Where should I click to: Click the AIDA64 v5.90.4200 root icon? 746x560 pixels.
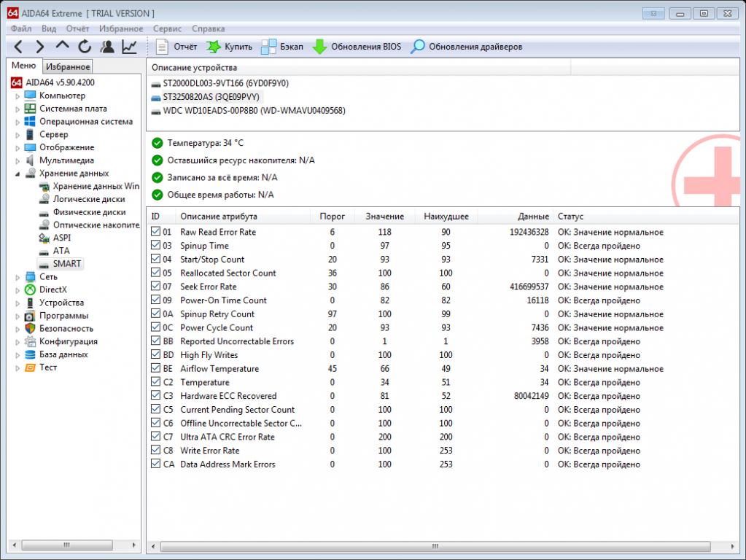pyautogui.click(x=16, y=82)
